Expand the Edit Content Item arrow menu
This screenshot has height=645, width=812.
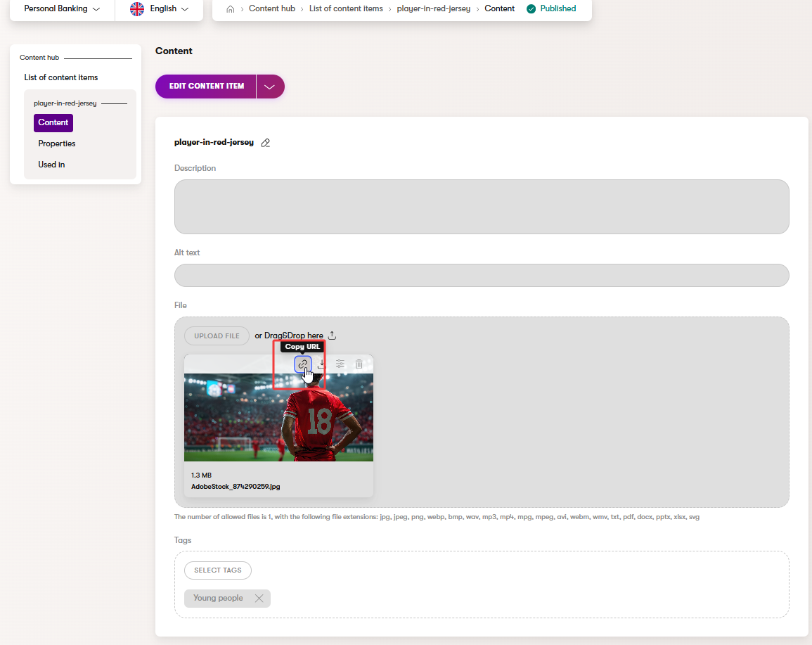click(270, 87)
